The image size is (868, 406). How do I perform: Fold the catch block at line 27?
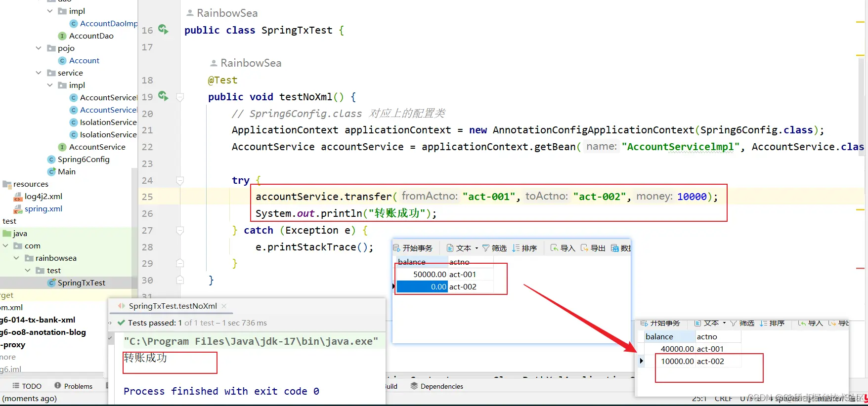[x=180, y=231]
